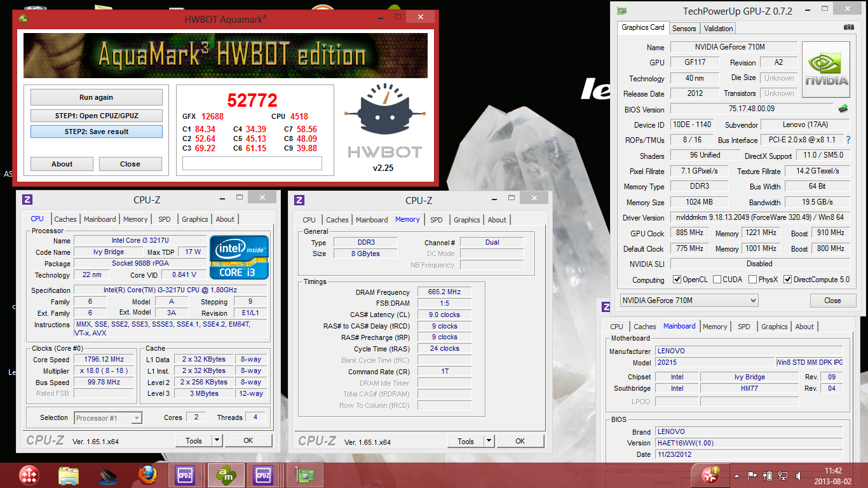Open Mainboard tab in the CPU-Z memory timings window
Viewport: 868px width, 488px height.
[x=372, y=220]
